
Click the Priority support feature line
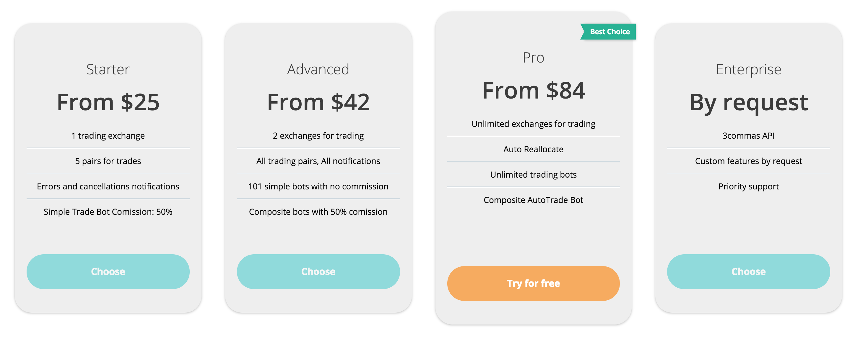pos(748,186)
